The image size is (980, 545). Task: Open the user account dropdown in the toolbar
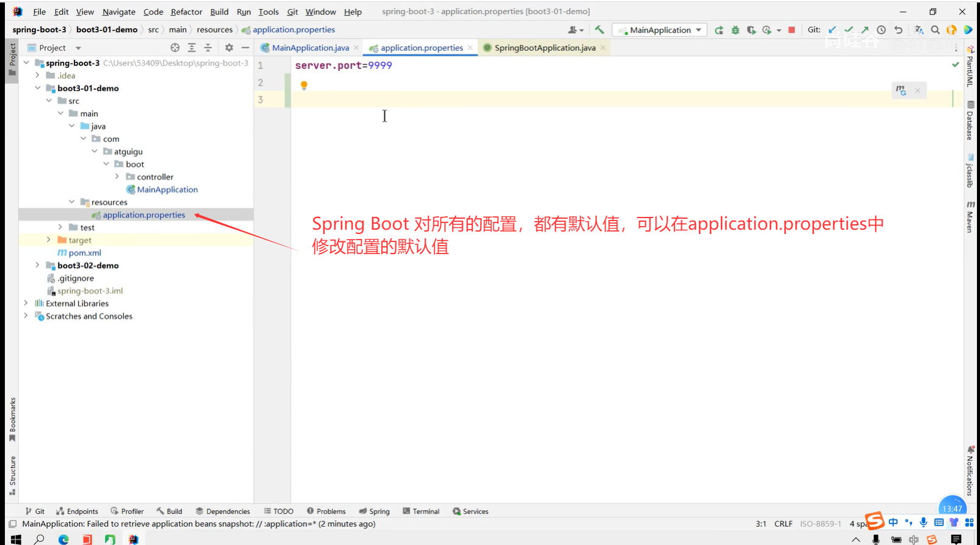576,30
